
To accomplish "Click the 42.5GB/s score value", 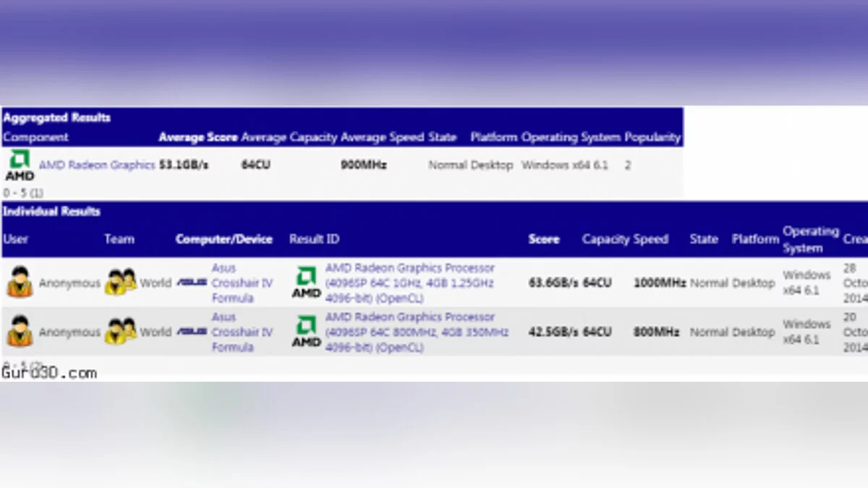I will click(x=553, y=332).
